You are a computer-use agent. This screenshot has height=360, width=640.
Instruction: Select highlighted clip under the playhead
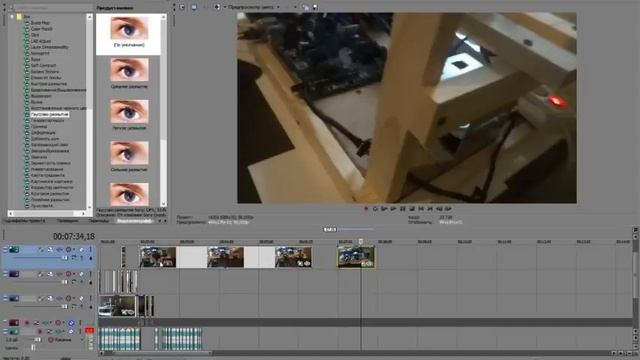click(x=356, y=257)
